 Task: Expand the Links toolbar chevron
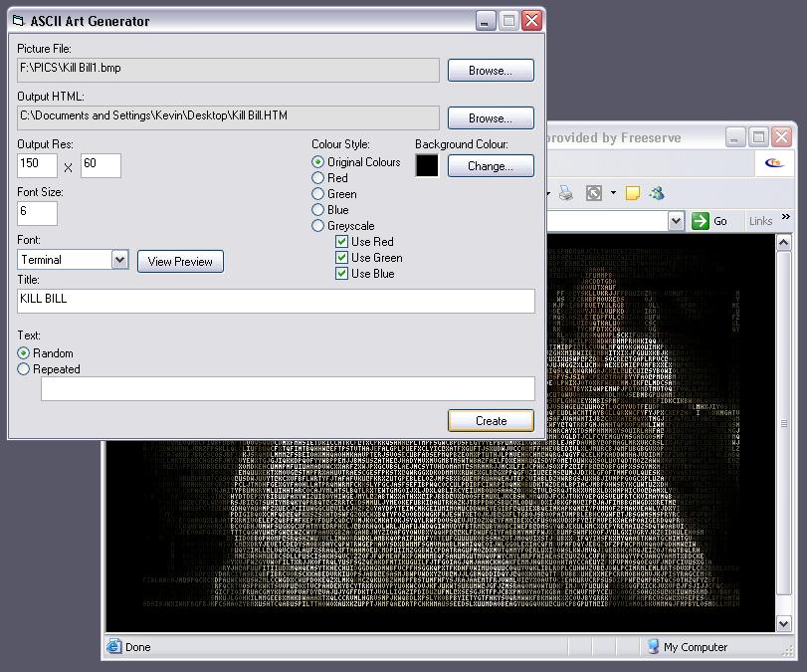[x=786, y=219]
